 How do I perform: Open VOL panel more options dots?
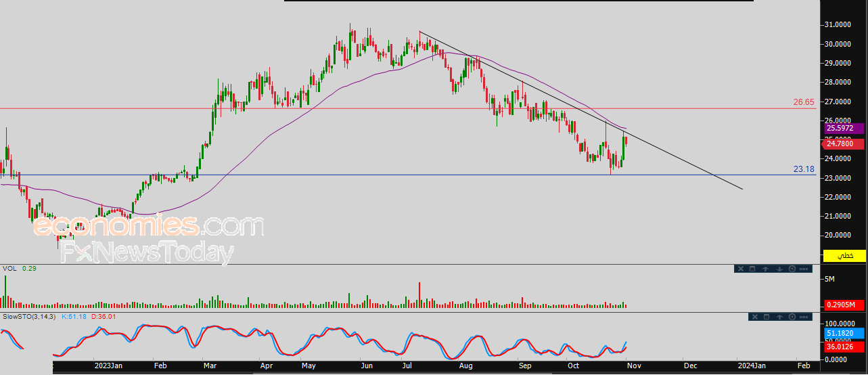[804, 269]
